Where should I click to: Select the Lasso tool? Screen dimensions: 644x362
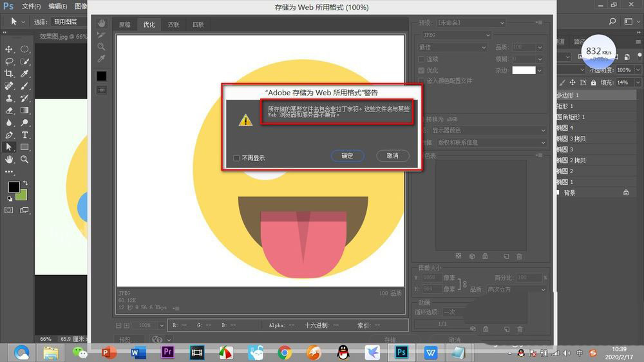[x=9, y=61]
